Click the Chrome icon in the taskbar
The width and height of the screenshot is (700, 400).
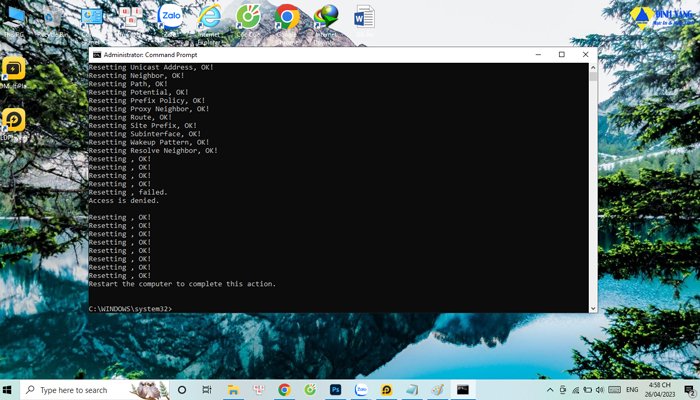[x=284, y=389]
